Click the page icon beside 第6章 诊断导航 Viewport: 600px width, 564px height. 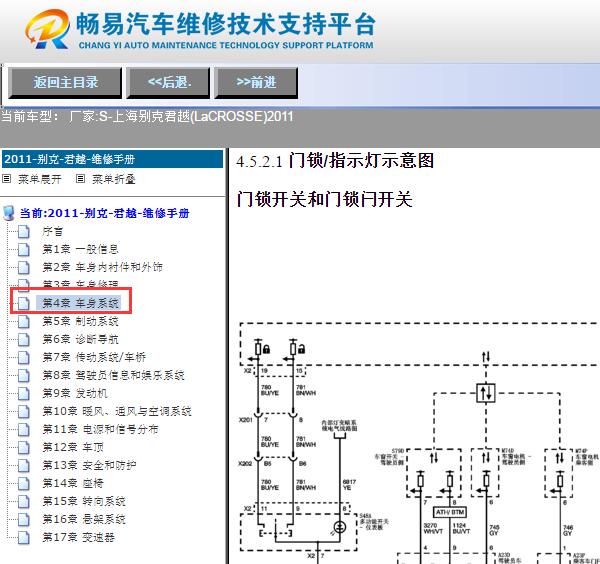pyautogui.click(x=24, y=339)
